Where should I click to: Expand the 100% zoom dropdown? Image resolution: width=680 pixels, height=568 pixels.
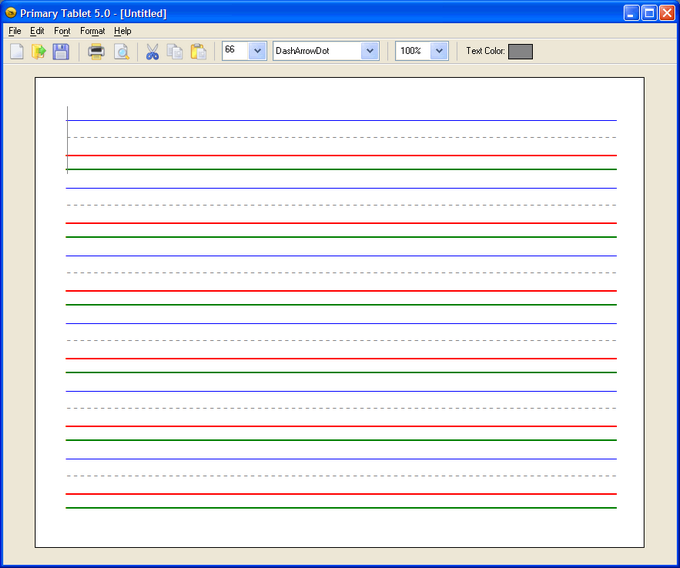coord(438,51)
